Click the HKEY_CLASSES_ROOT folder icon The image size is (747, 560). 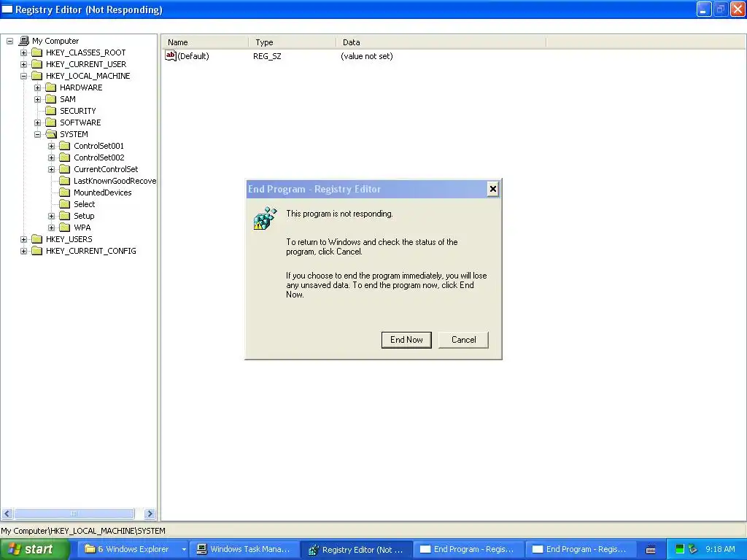36,52
